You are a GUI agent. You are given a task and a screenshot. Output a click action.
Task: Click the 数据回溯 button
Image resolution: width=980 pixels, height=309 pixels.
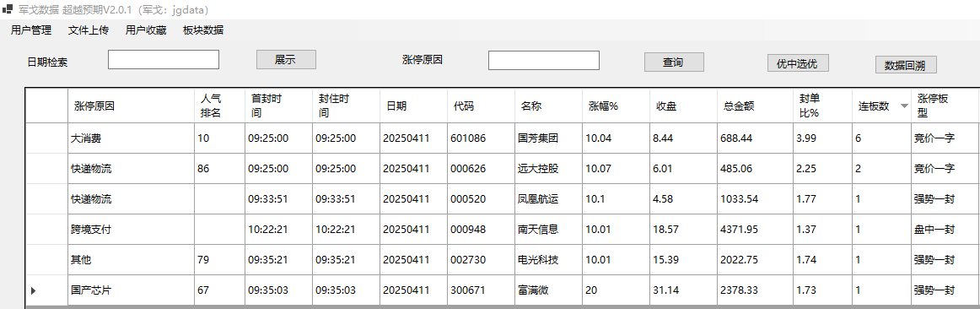pyautogui.click(x=906, y=64)
